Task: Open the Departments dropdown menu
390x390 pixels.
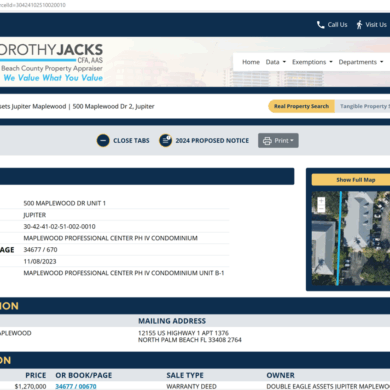Action: (x=361, y=62)
